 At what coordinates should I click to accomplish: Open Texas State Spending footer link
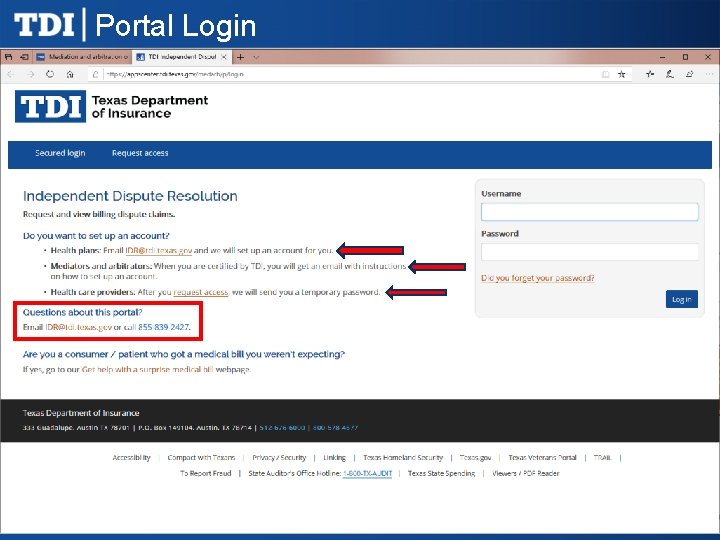coord(441,473)
